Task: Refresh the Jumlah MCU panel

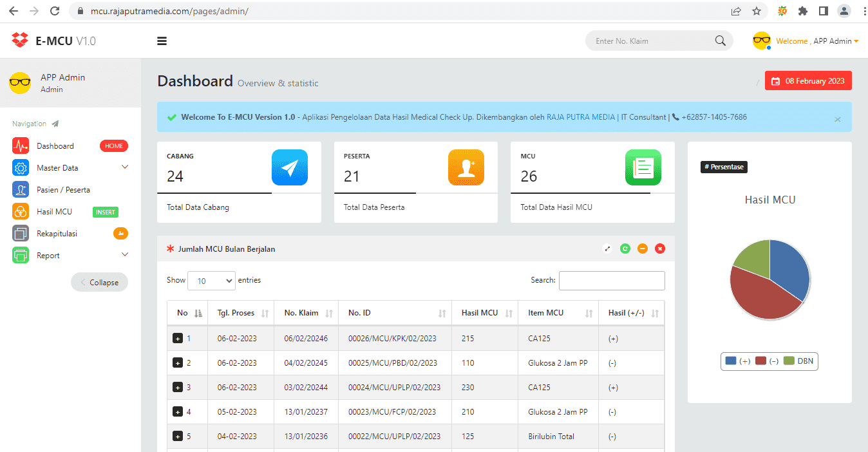Action: pos(625,248)
